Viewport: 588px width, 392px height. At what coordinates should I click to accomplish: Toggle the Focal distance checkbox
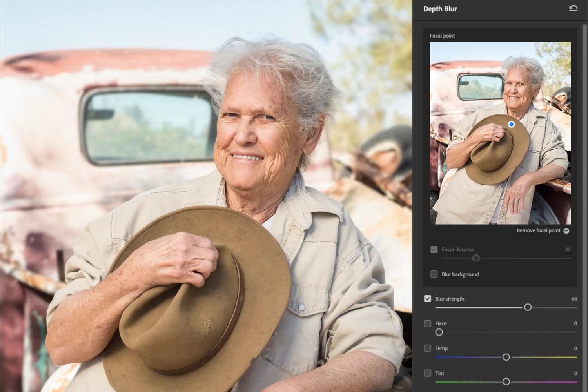pyautogui.click(x=434, y=249)
